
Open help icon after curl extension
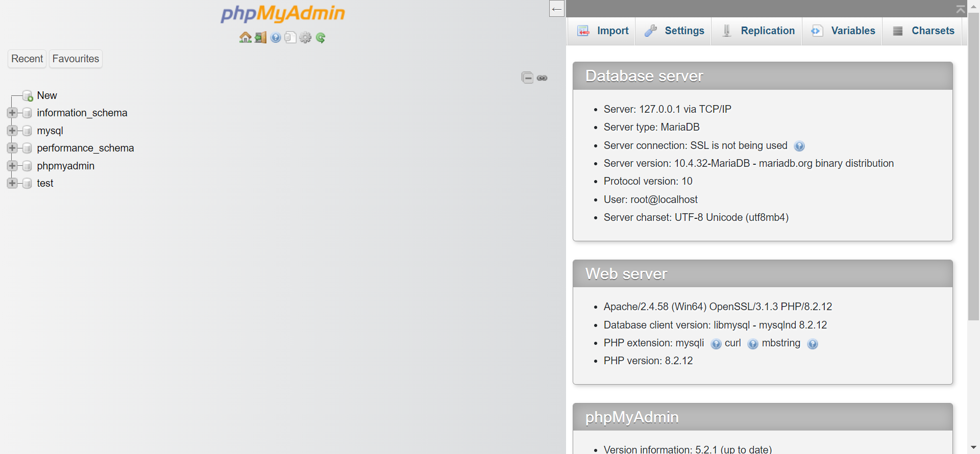753,344
